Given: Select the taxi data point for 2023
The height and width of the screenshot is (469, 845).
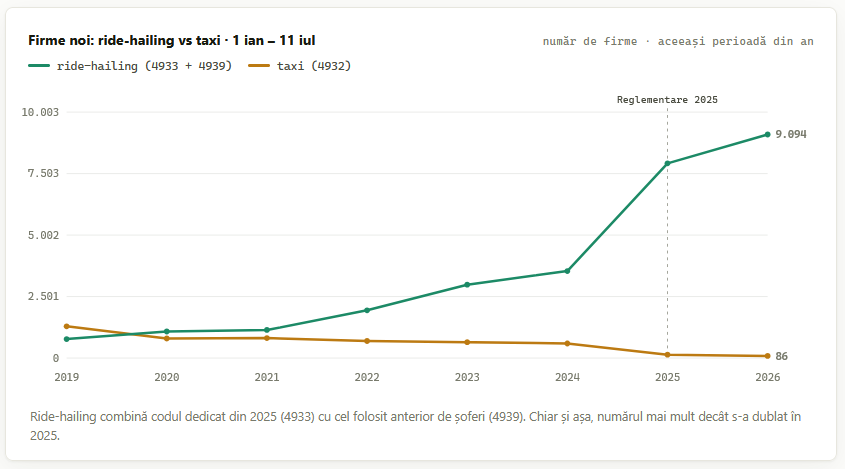Looking at the screenshot, I should tap(467, 342).
